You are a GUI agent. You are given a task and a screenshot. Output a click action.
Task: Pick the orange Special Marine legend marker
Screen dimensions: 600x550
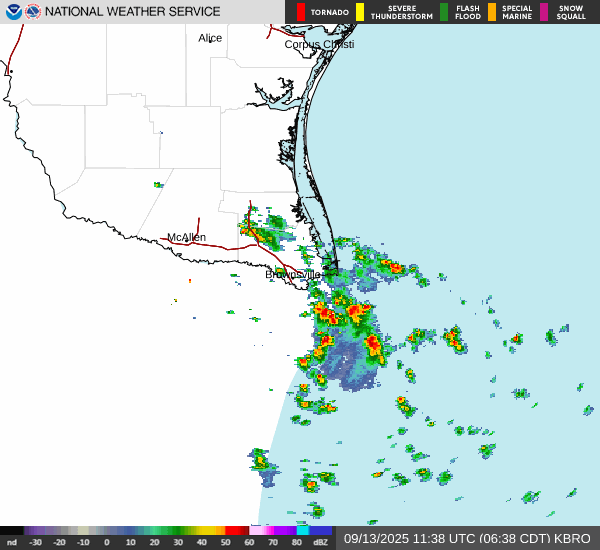click(491, 12)
